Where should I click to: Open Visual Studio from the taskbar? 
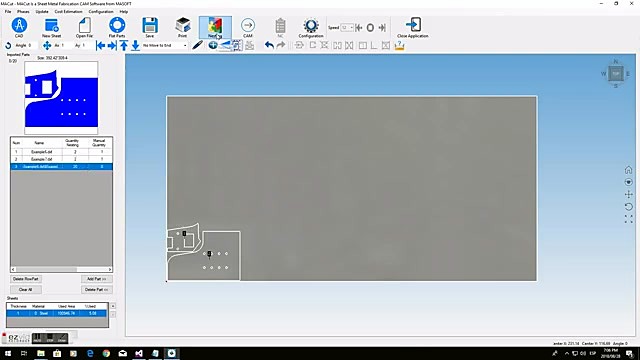pyautogui.click(x=139, y=353)
